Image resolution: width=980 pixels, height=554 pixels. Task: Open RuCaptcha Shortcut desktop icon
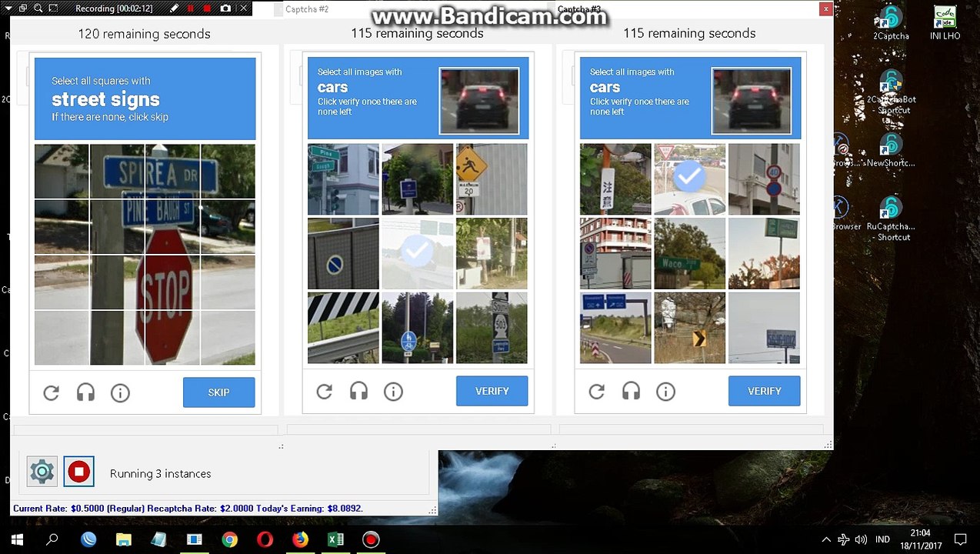point(891,219)
